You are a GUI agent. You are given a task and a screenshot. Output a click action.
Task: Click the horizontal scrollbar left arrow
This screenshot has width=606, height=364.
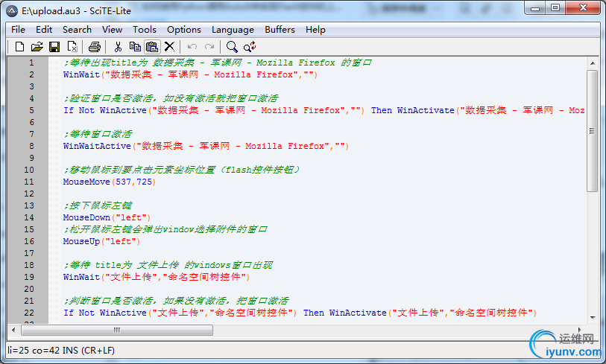click(14, 330)
